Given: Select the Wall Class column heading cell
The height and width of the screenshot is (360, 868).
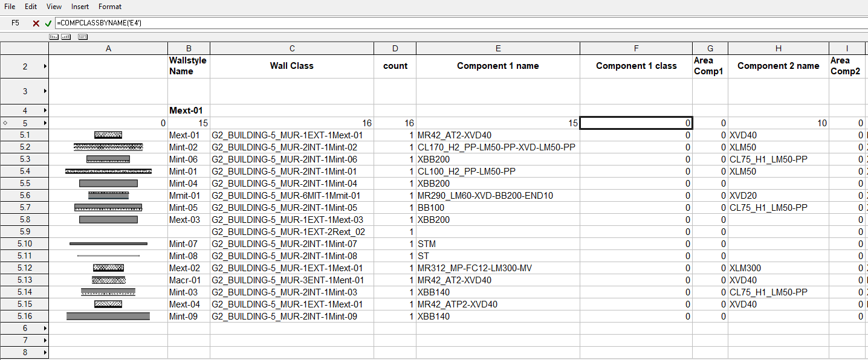Looking at the screenshot, I should 291,66.
